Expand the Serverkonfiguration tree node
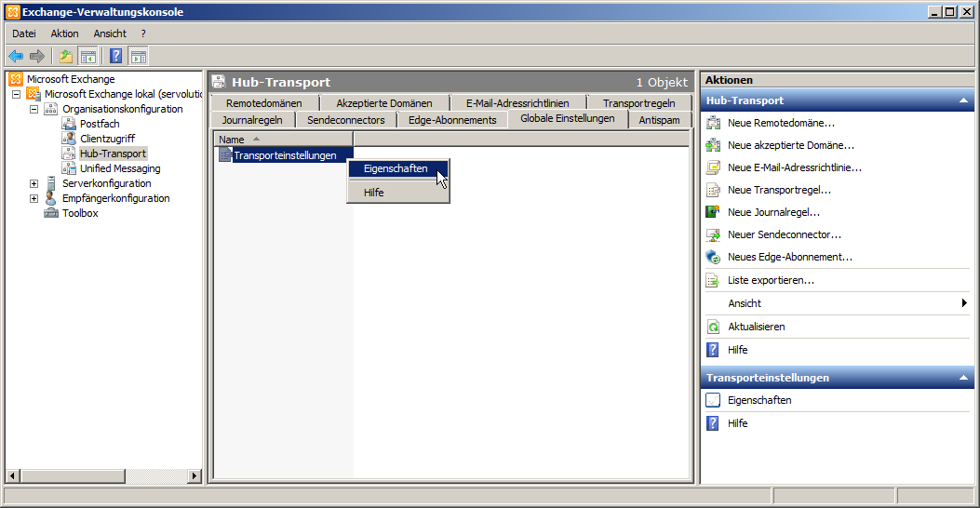This screenshot has width=980, height=508. (x=34, y=183)
